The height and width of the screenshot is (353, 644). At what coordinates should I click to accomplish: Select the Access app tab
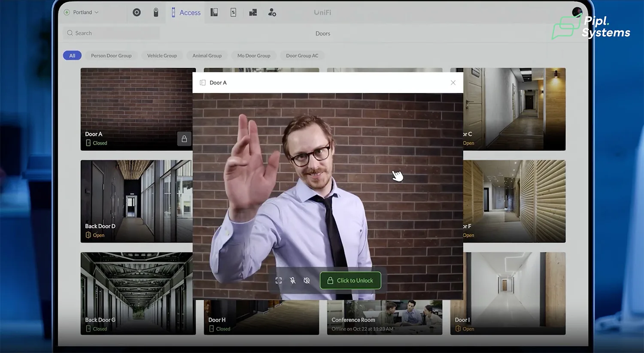coord(186,12)
